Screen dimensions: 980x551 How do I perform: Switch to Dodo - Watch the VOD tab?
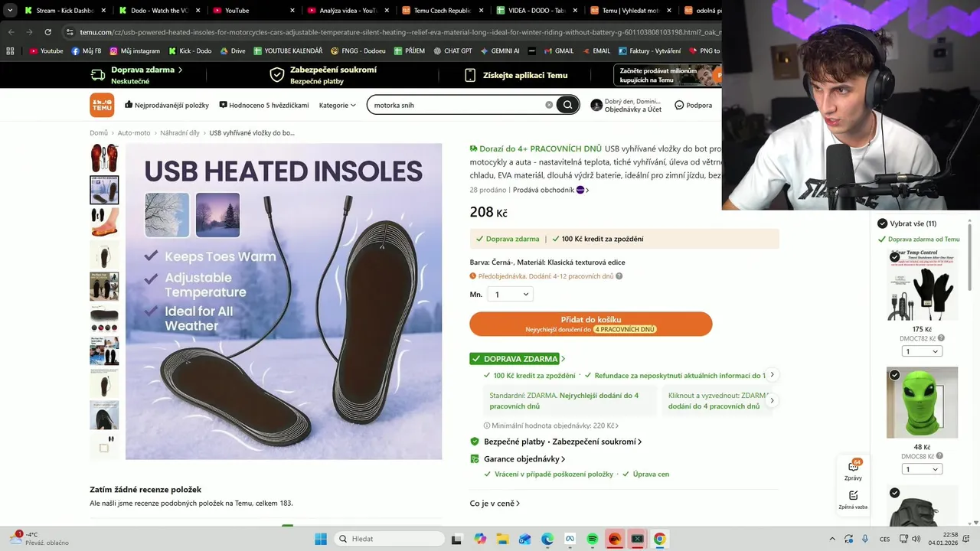click(159, 11)
